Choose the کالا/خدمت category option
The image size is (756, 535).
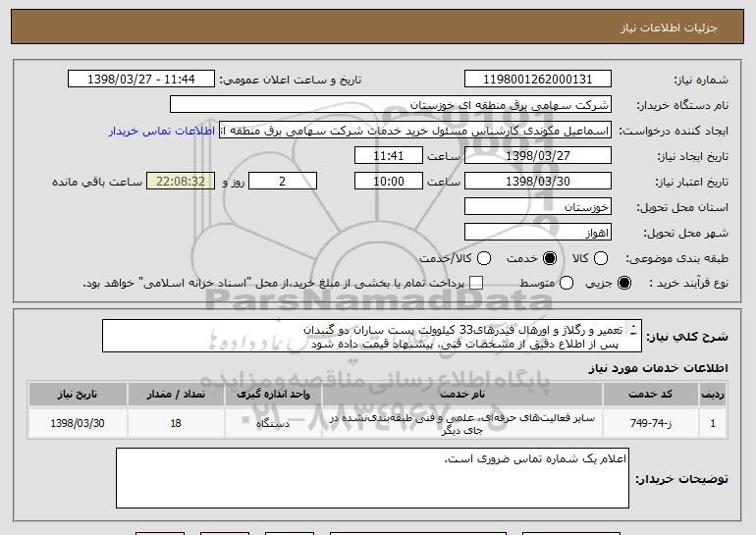tap(480, 258)
